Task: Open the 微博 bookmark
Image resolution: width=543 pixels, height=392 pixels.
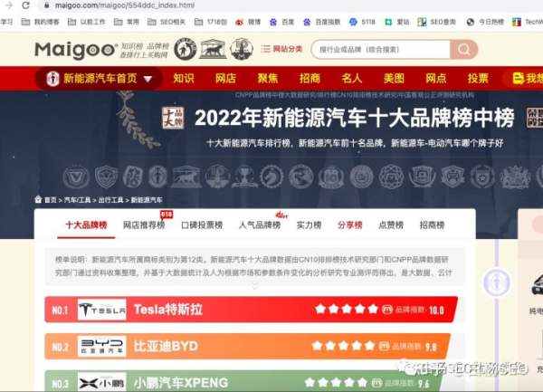Action: (x=248, y=22)
